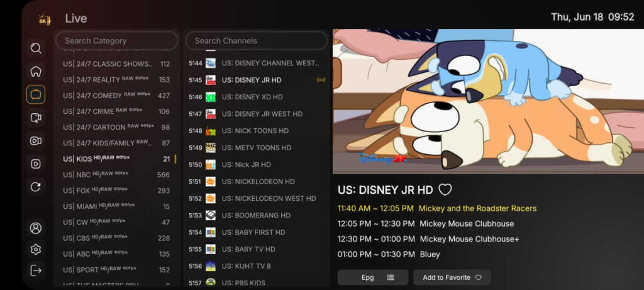Open settings gear in sidebar
The image size is (644, 290).
36,249
